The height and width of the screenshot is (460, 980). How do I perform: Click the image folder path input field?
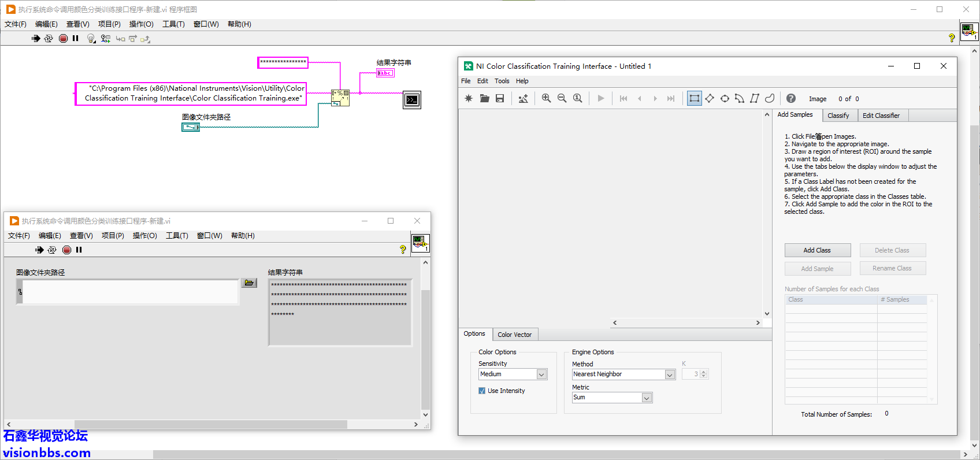(x=130, y=292)
